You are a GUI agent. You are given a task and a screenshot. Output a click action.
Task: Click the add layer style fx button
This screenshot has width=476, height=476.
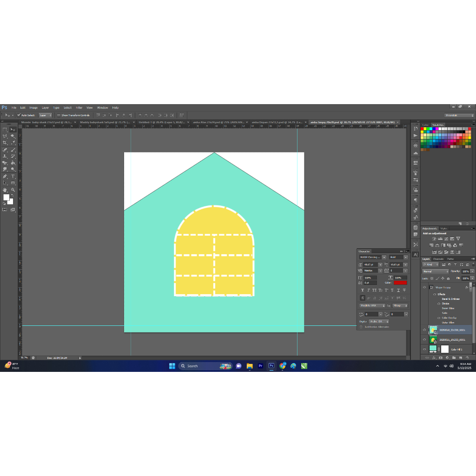pos(434,358)
